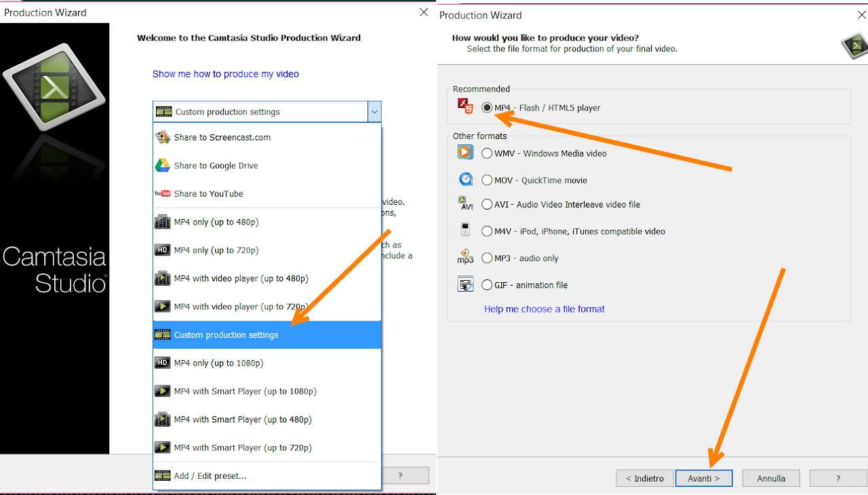This screenshot has width=868, height=495.
Task: Pick MP4 with Smart Player (up to 720p)
Action: click(x=267, y=448)
